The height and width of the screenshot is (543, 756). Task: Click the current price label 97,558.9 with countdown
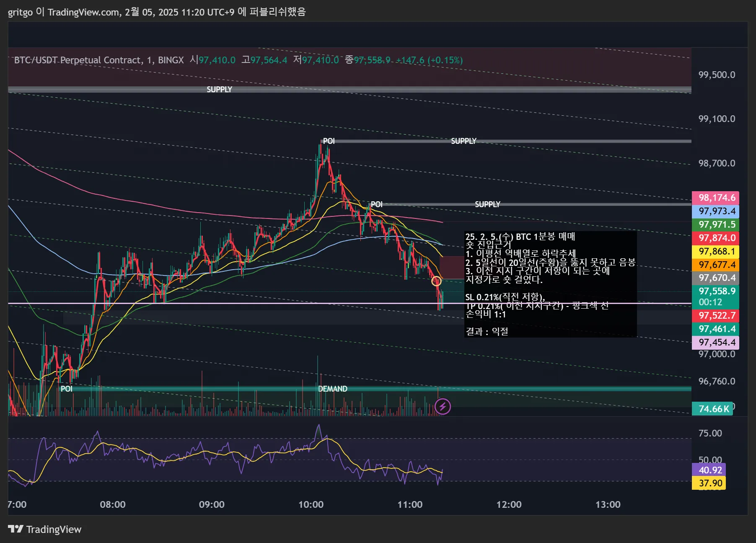point(715,296)
